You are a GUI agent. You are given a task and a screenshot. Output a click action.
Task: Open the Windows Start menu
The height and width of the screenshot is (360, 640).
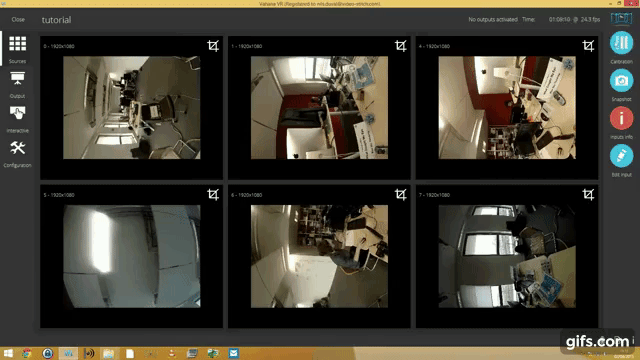pos(8,353)
